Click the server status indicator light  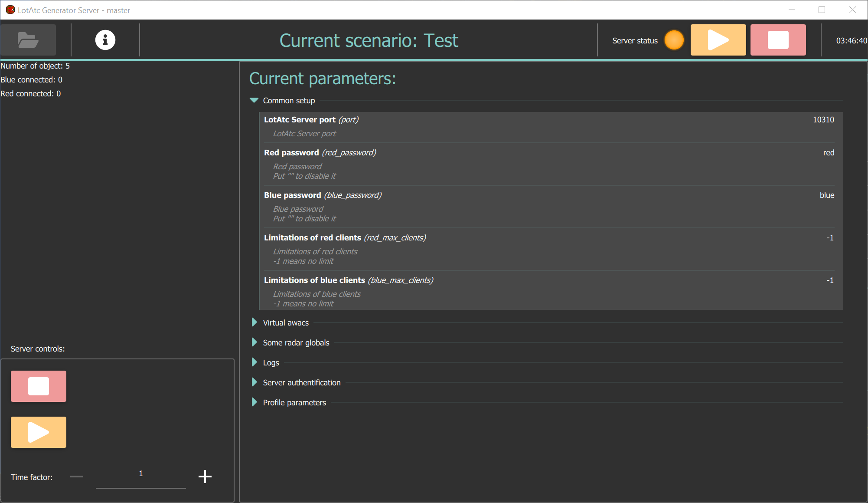(x=673, y=40)
